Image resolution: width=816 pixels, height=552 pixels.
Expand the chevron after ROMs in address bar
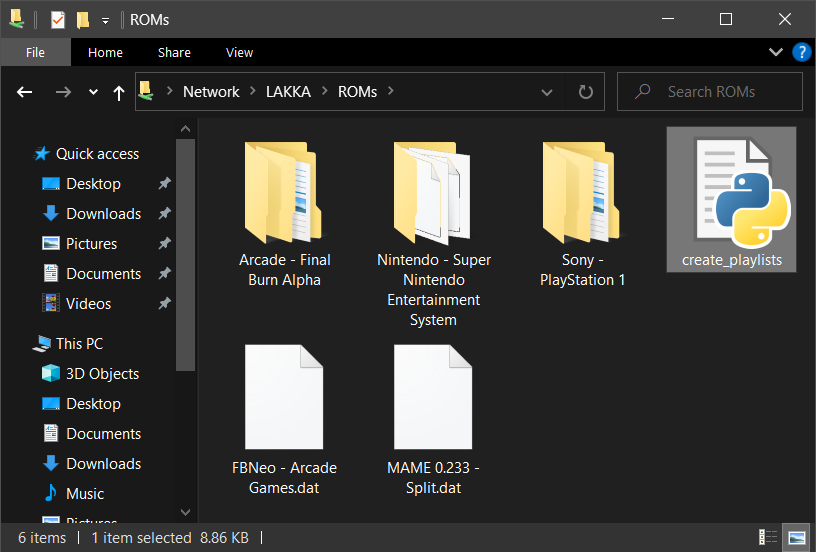pos(391,91)
